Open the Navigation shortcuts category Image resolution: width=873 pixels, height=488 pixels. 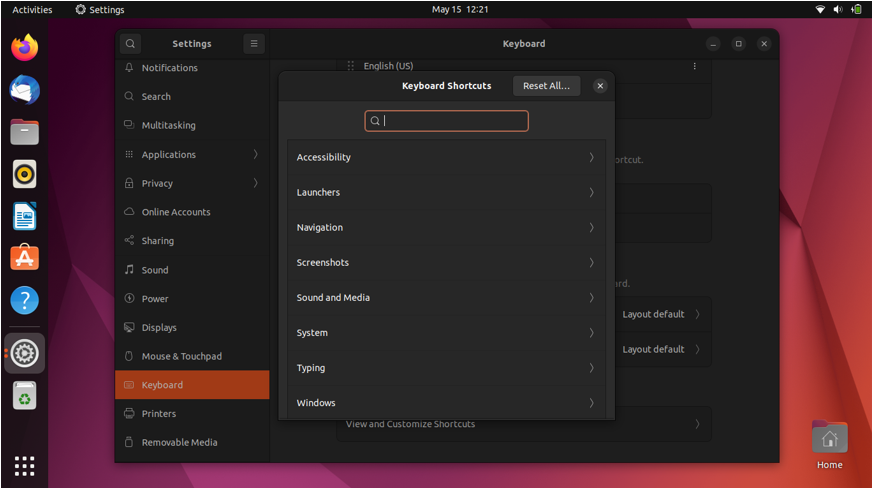click(x=446, y=227)
